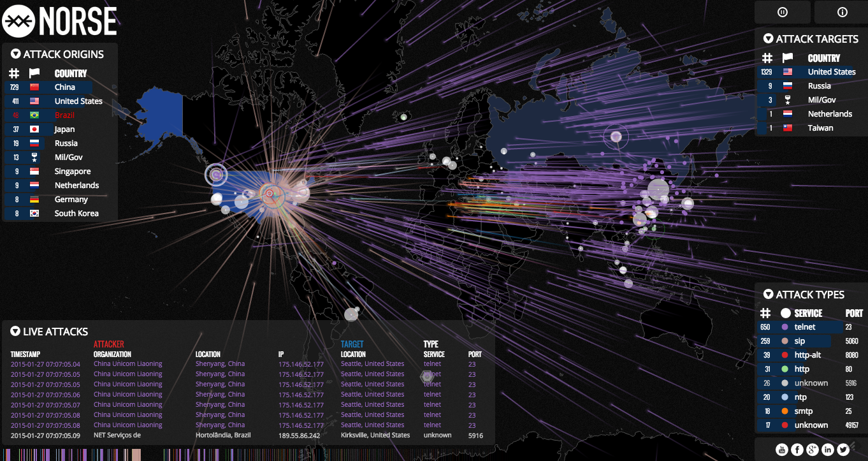Toggle smtp service row filter
868x461 pixels.
click(x=803, y=411)
